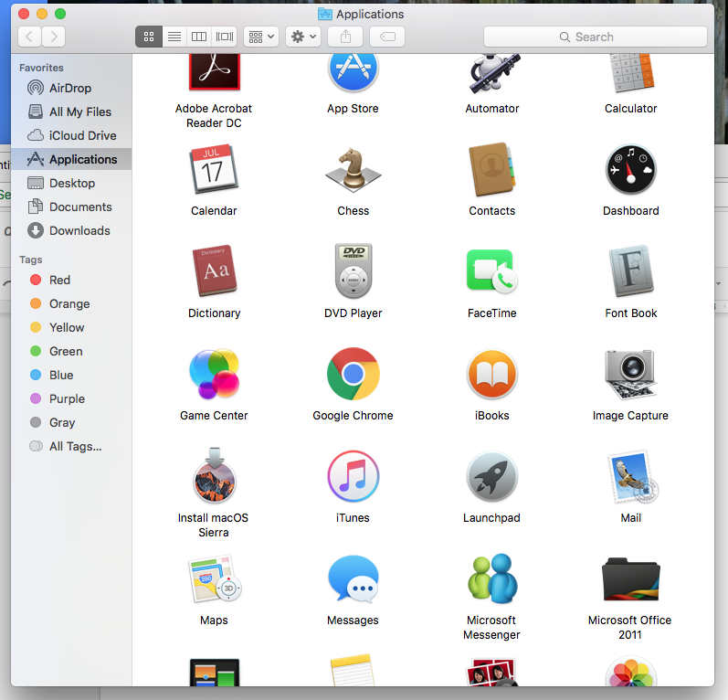Select the Maps app icon
Image resolution: width=728 pixels, height=700 pixels.
(214, 578)
